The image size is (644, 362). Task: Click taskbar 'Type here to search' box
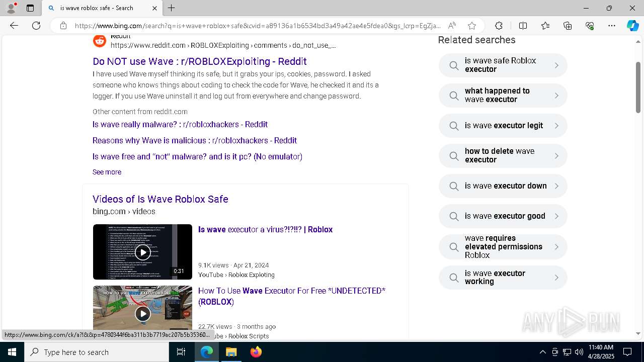tap(97, 352)
